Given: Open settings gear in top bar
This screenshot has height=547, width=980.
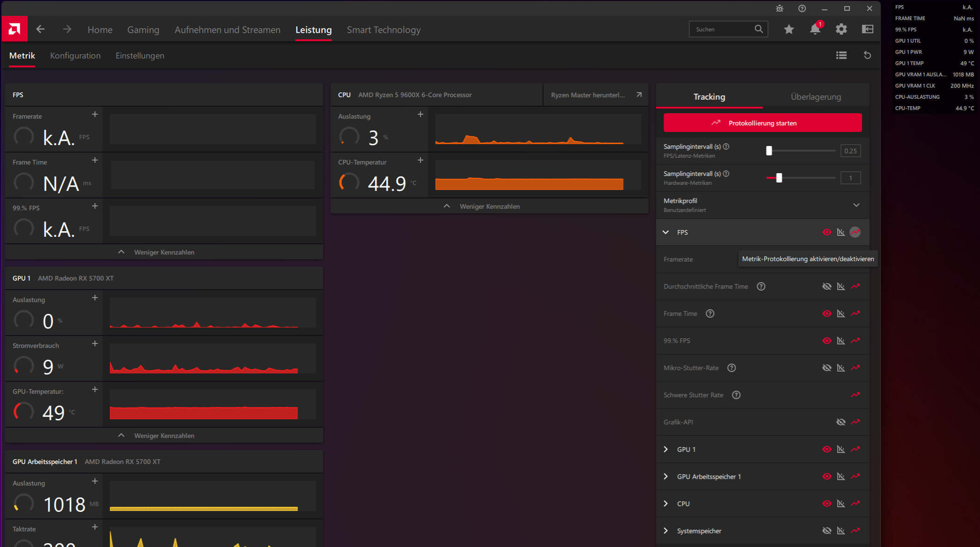Looking at the screenshot, I should tap(841, 29).
